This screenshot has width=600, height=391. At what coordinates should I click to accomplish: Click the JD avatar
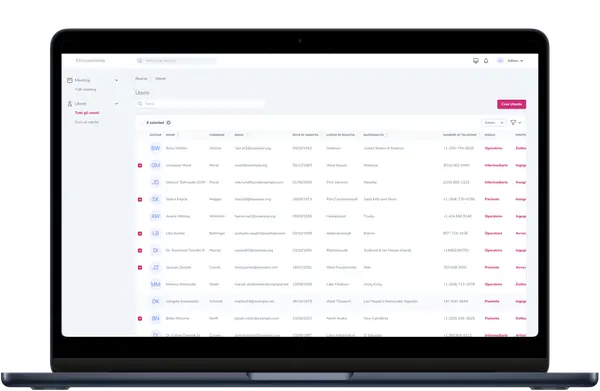coord(155,182)
